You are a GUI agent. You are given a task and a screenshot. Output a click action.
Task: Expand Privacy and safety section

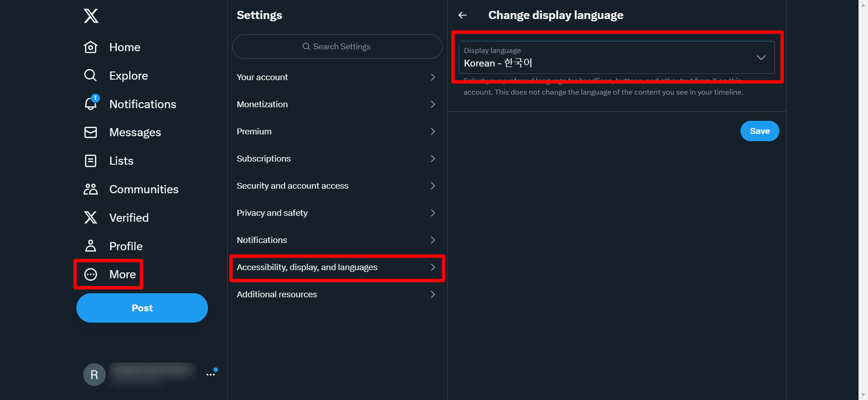click(x=337, y=213)
